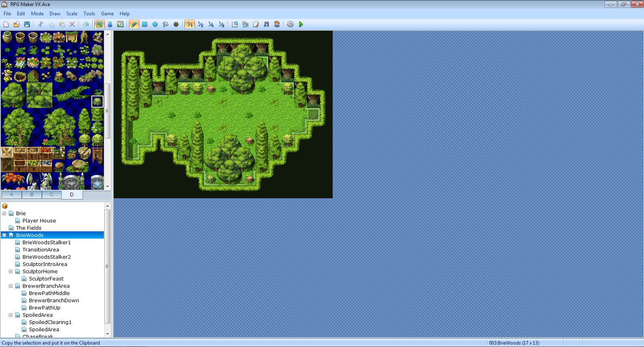Click the Copy icon in the toolbar
Image resolution: width=644 pixels, height=347 pixels.
pos(51,24)
